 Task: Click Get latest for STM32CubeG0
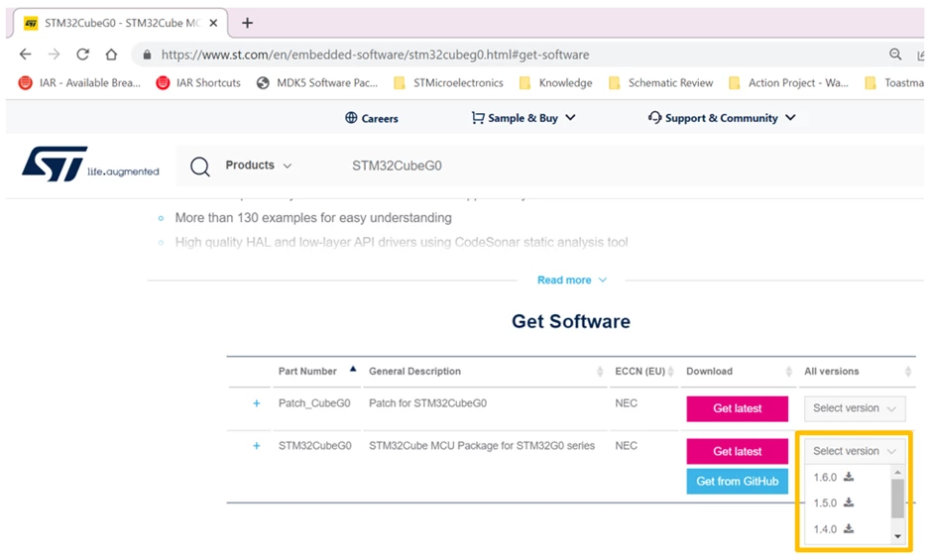(x=737, y=451)
